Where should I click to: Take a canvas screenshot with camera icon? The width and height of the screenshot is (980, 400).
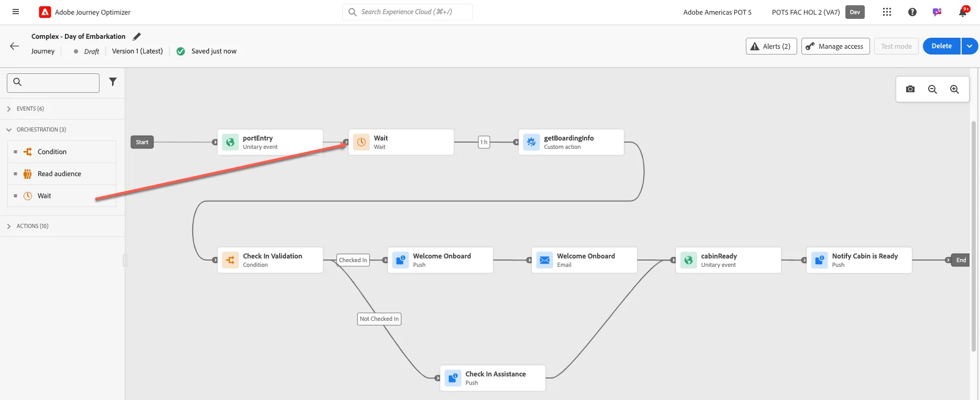pos(910,89)
